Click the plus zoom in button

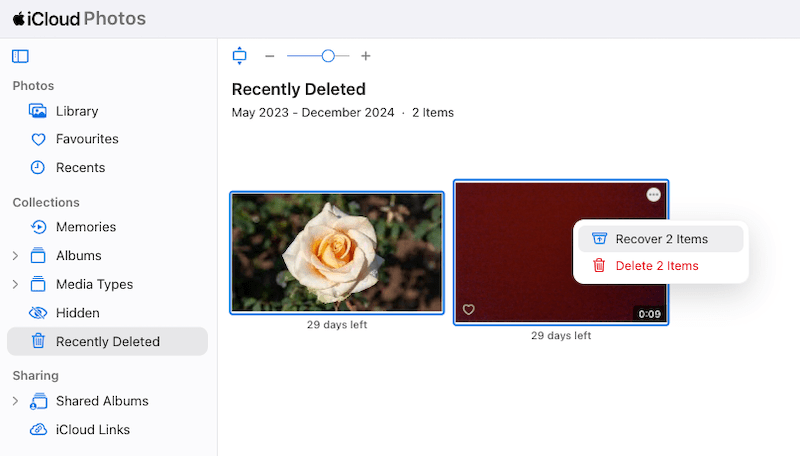[x=366, y=56]
